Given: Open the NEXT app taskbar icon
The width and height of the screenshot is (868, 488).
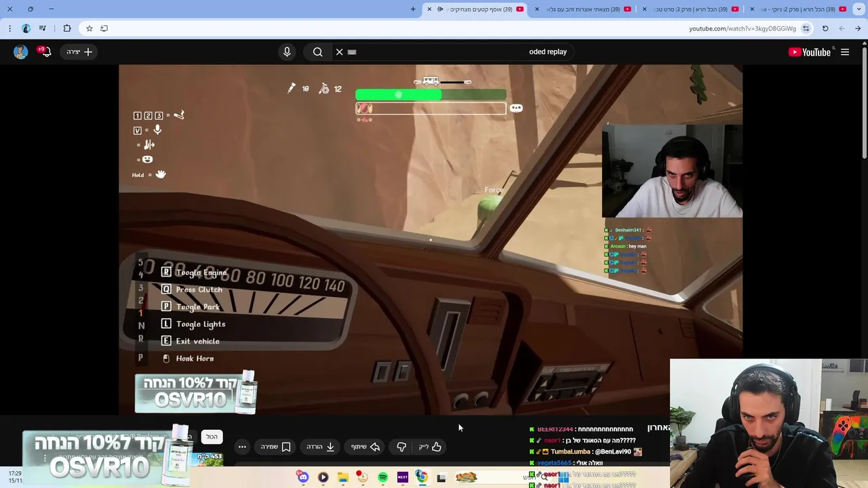Looking at the screenshot, I should point(403,477).
